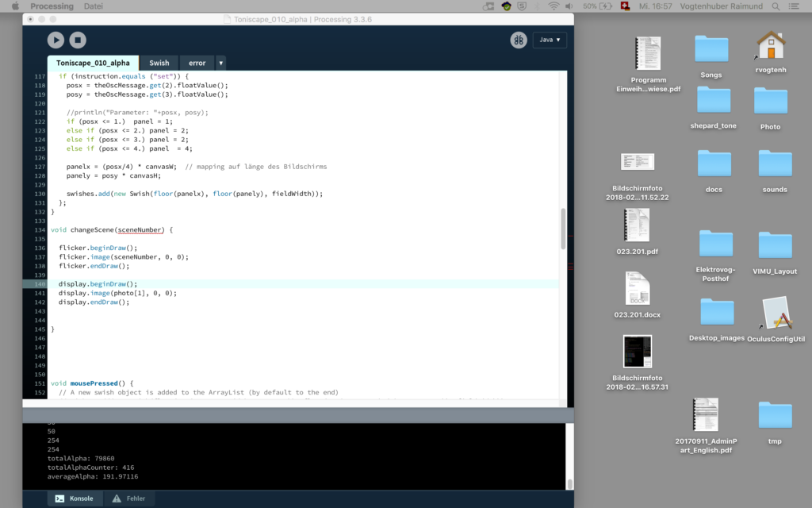Select the shepard_tone folder
The width and height of the screenshot is (812, 508).
point(713,101)
